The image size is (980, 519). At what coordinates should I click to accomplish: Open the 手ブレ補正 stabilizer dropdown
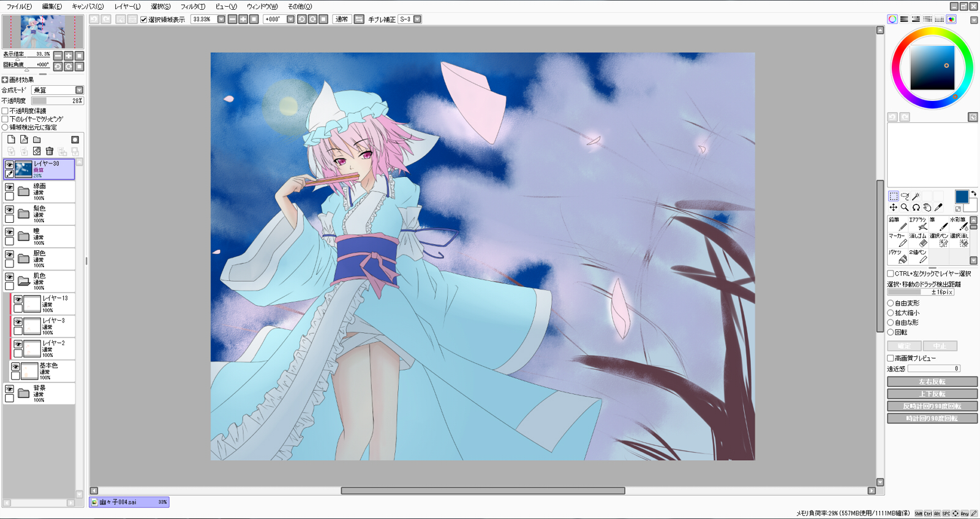pyautogui.click(x=417, y=19)
